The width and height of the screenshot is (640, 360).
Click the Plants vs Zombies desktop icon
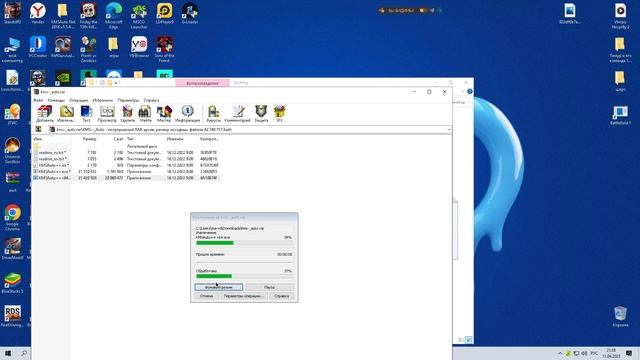(89, 49)
